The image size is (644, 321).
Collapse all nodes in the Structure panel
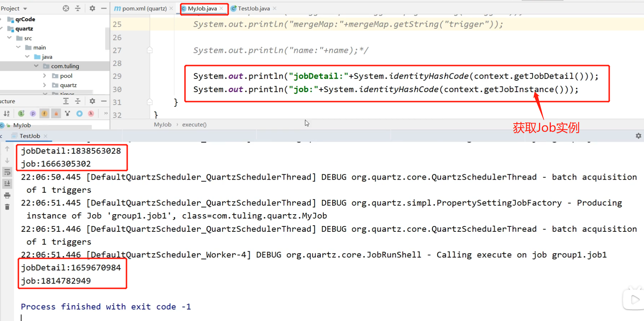(x=78, y=101)
